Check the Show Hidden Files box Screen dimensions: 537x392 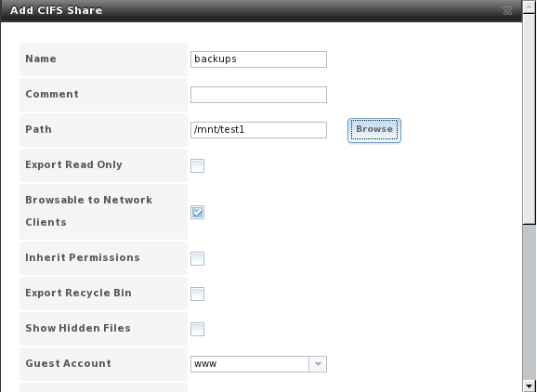point(197,330)
